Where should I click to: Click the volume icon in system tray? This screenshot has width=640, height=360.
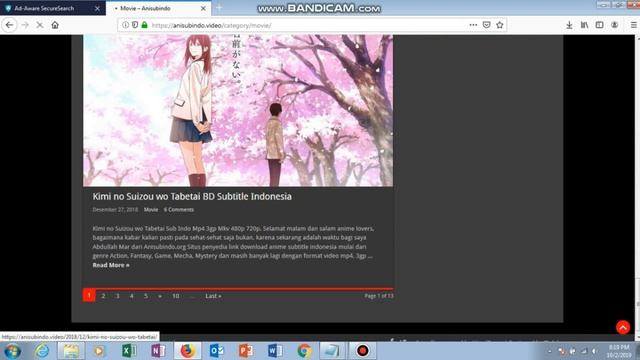[595, 351]
